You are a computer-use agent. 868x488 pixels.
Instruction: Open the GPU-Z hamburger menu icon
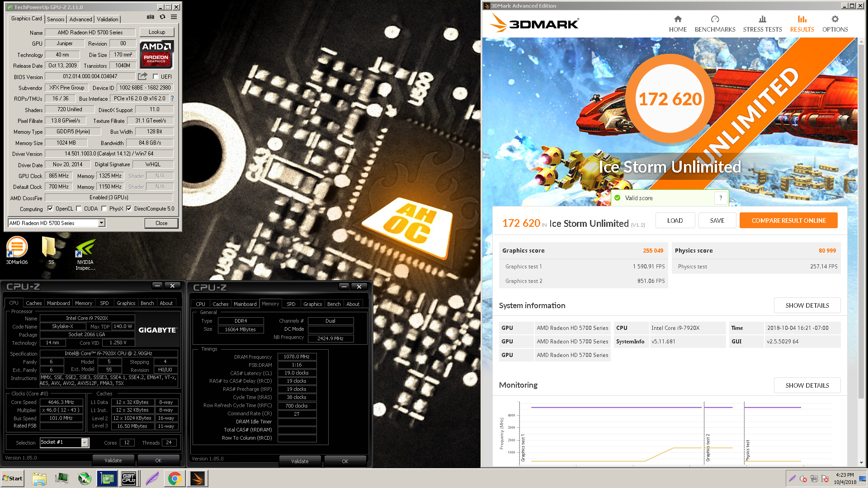pyautogui.click(x=174, y=17)
